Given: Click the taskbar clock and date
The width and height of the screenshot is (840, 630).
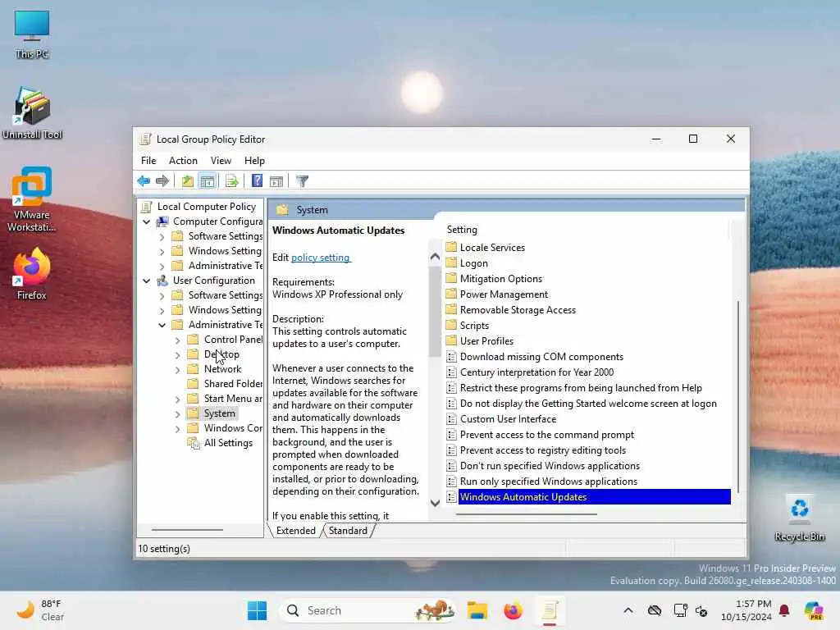Looking at the screenshot, I should coord(746,610).
